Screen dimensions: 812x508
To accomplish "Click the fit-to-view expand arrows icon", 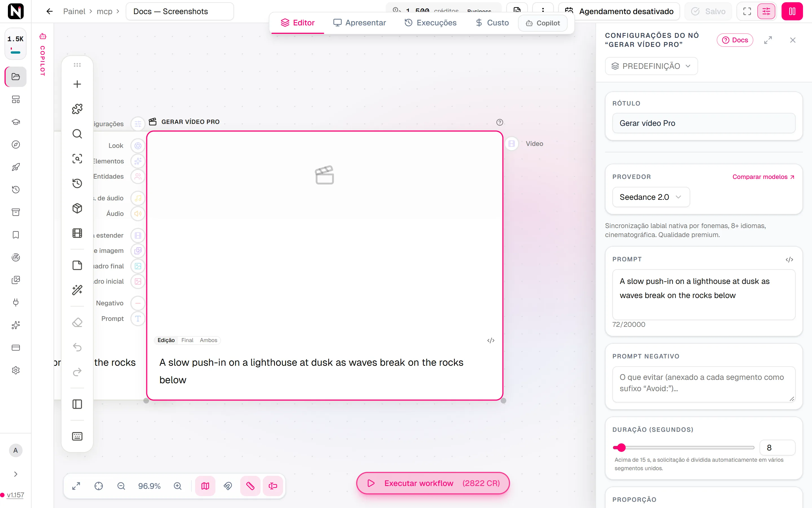I will coord(76,486).
